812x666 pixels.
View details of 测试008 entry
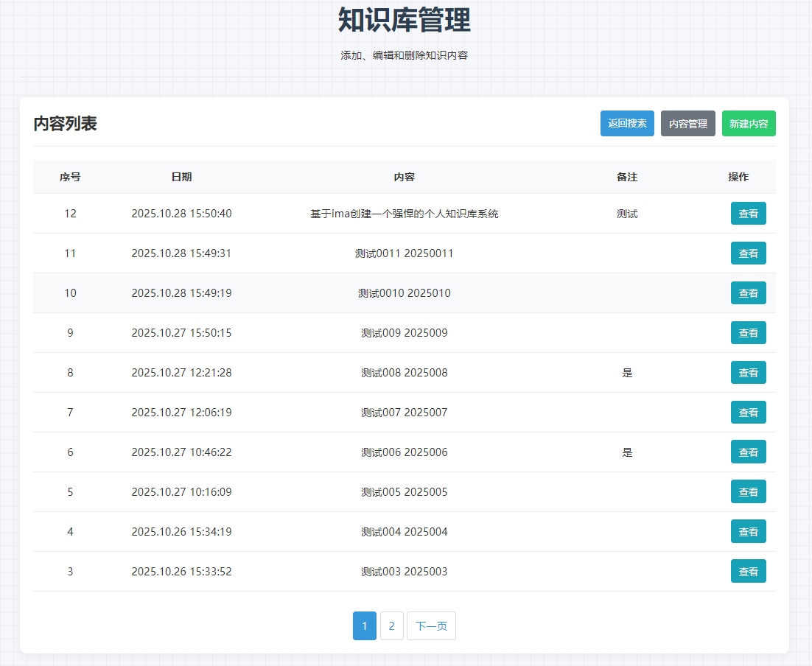coord(748,373)
